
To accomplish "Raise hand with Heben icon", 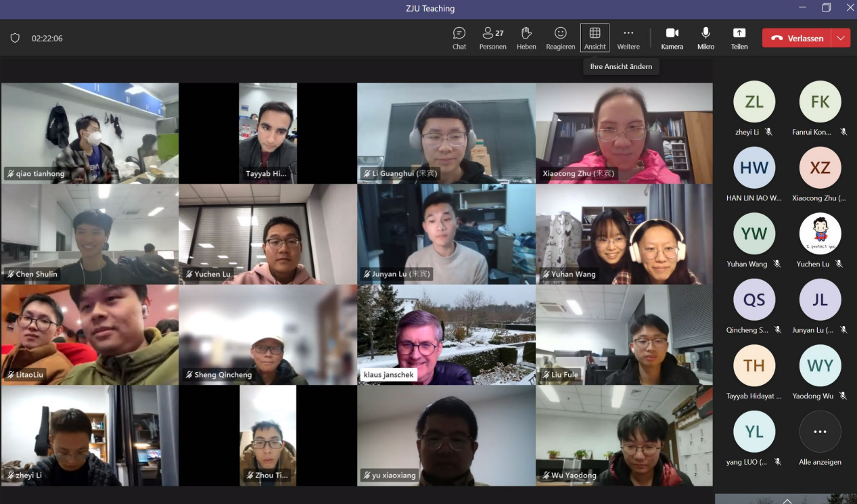I will [526, 38].
